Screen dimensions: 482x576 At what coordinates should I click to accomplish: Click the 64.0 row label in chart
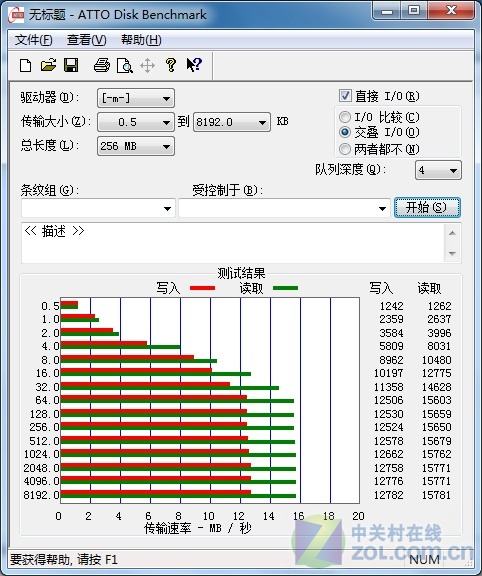[47, 400]
